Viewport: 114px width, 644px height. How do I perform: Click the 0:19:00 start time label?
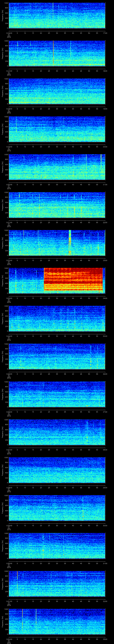9,147
